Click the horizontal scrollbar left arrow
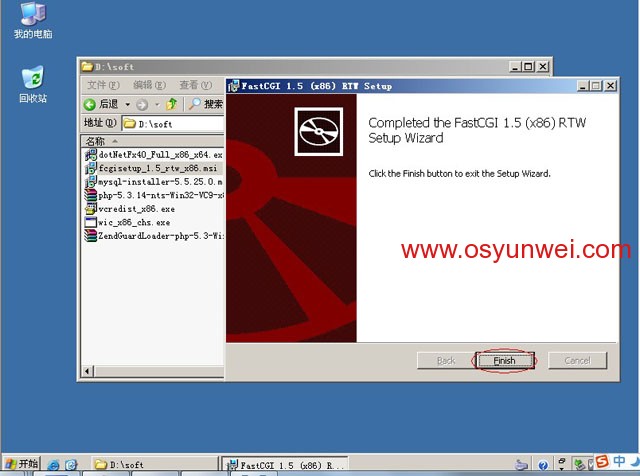This screenshot has height=476, width=640. click(x=87, y=371)
